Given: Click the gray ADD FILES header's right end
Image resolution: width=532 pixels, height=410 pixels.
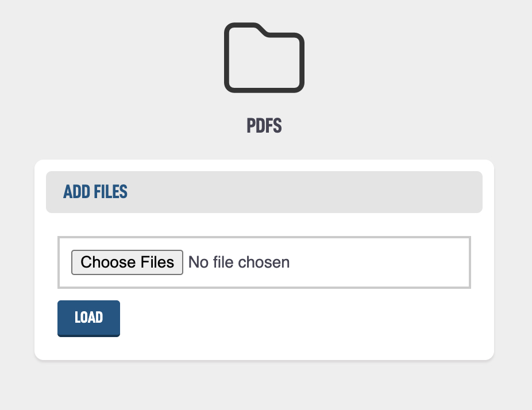Looking at the screenshot, I should point(460,192).
